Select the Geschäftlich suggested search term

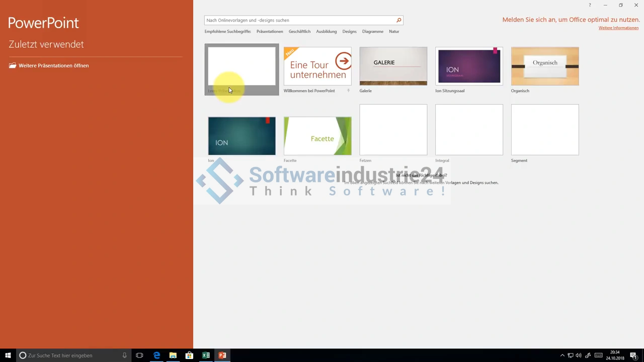click(299, 31)
